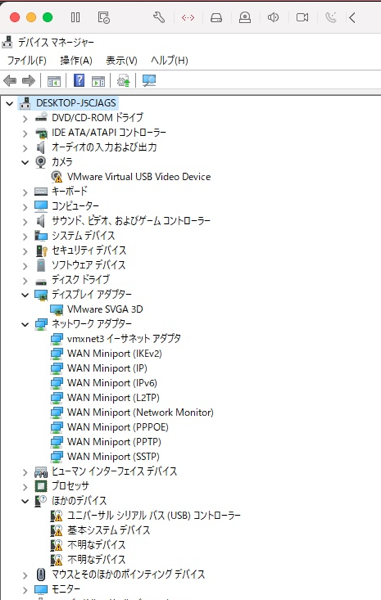This screenshot has height=600, width=381.
Task: Open the 操作(A) menu
Action: point(76,60)
